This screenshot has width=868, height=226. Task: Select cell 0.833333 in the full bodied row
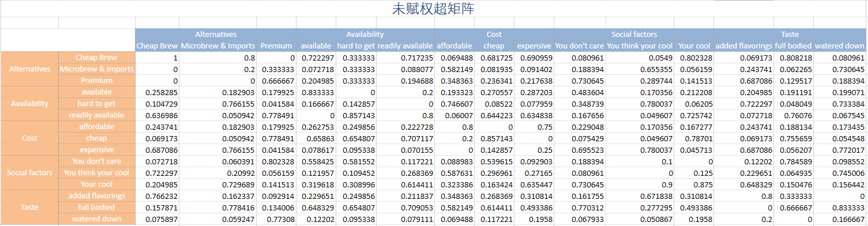tap(840, 208)
